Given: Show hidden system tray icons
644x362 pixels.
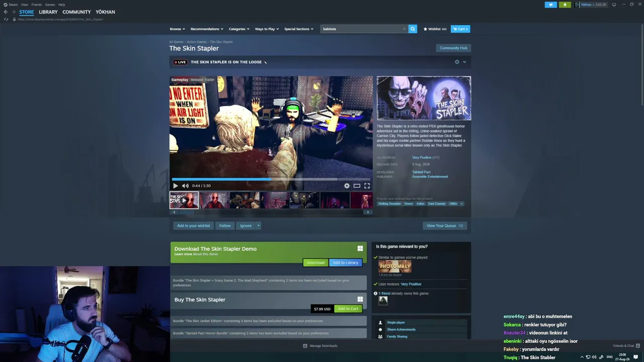Looking at the screenshot, I should 582,357.
